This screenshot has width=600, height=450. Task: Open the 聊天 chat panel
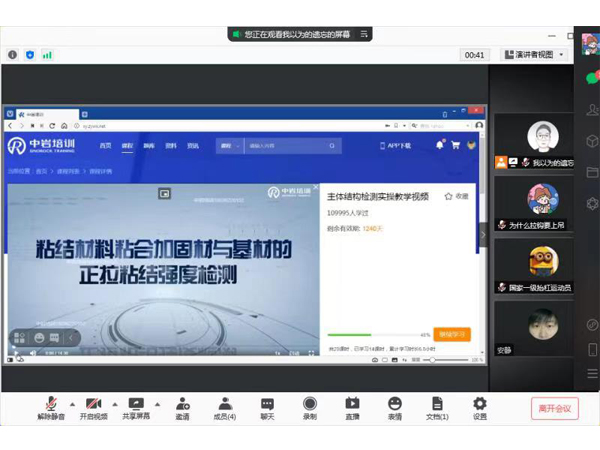(x=267, y=403)
